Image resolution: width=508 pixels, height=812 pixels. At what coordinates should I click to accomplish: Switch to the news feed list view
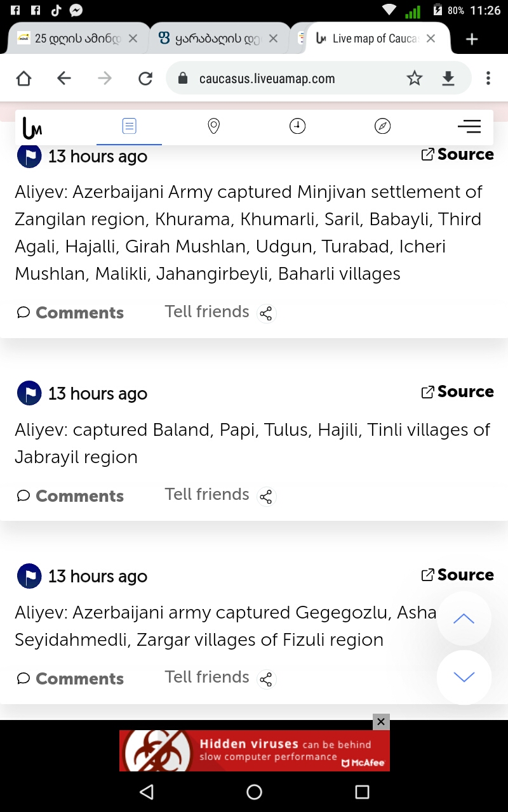(129, 126)
